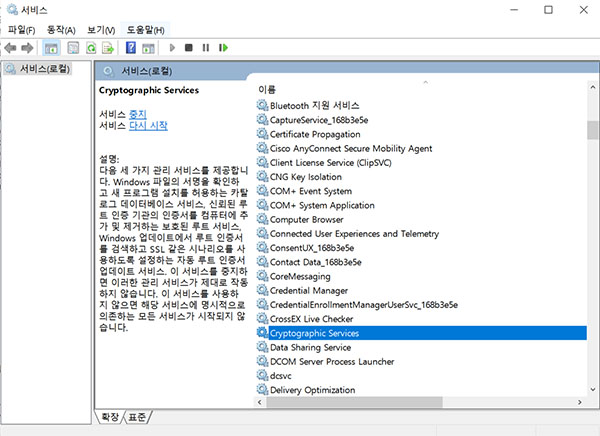Click the Refresh toolbar icon
The width and height of the screenshot is (600, 436).
(91, 48)
